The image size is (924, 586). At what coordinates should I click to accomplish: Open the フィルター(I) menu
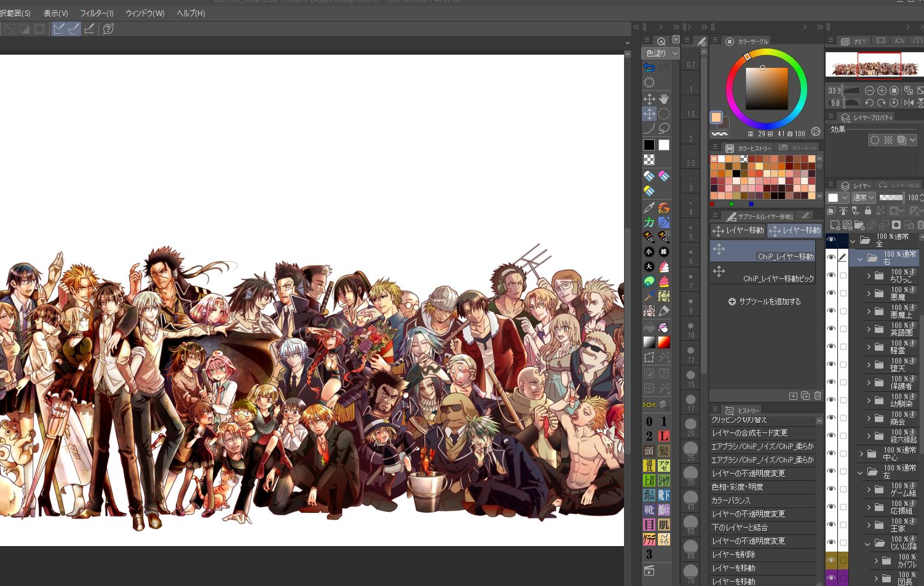pyautogui.click(x=97, y=13)
